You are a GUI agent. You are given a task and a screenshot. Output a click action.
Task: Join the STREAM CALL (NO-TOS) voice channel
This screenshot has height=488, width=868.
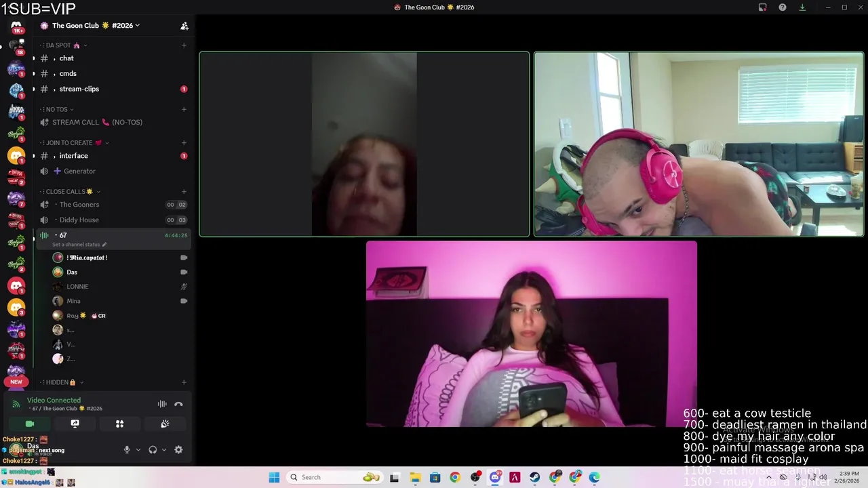pos(113,122)
